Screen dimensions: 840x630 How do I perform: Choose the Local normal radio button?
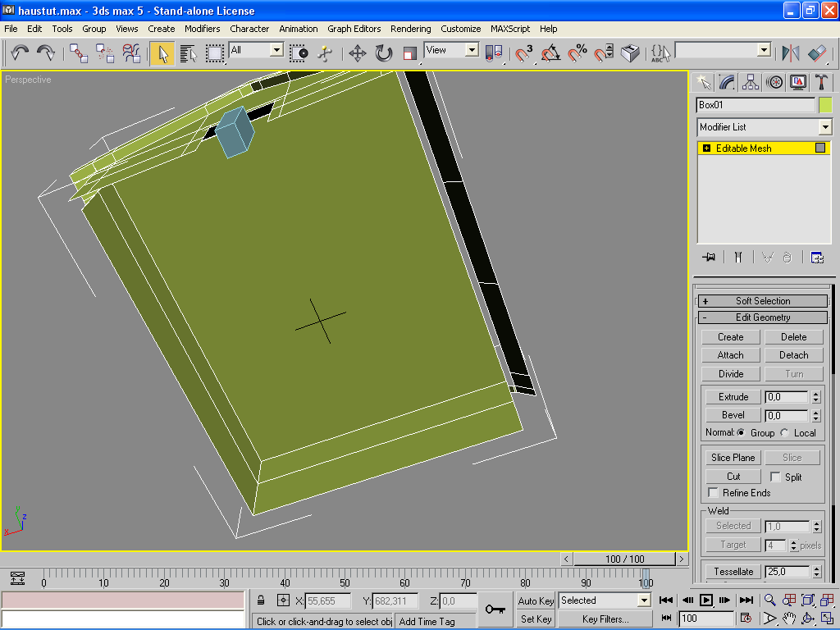pyautogui.click(x=785, y=433)
